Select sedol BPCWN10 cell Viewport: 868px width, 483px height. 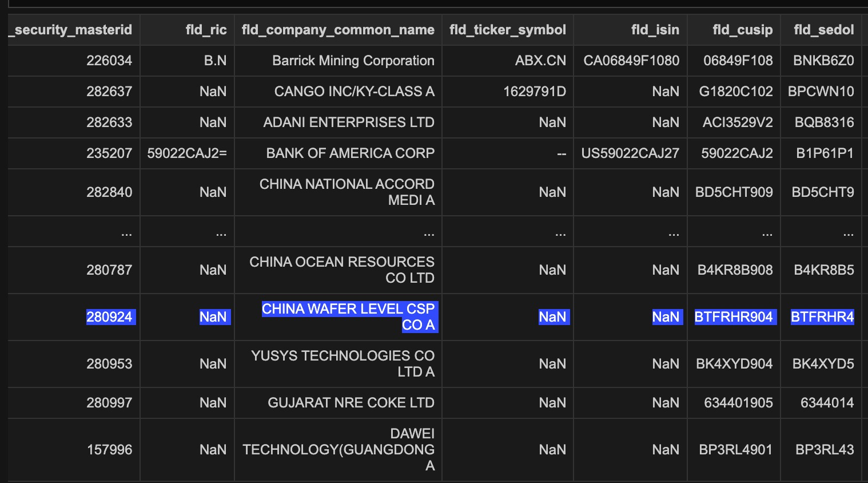point(821,92)
